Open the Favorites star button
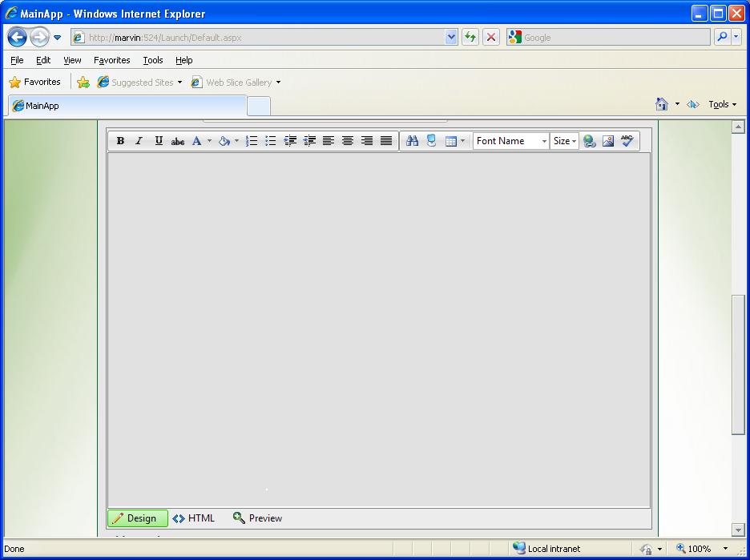Viewport: 750px width, 560px height. 35,83
